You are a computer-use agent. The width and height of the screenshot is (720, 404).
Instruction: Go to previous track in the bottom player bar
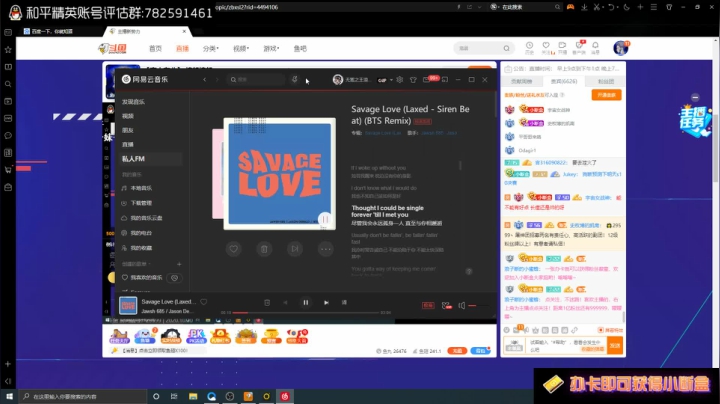[x=286, y=303]
